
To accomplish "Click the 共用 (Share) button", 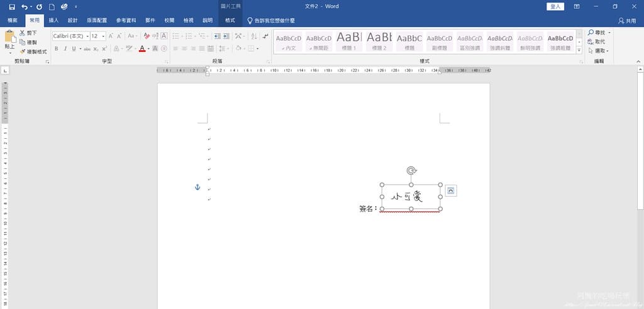I will click(x=627, y=21).
